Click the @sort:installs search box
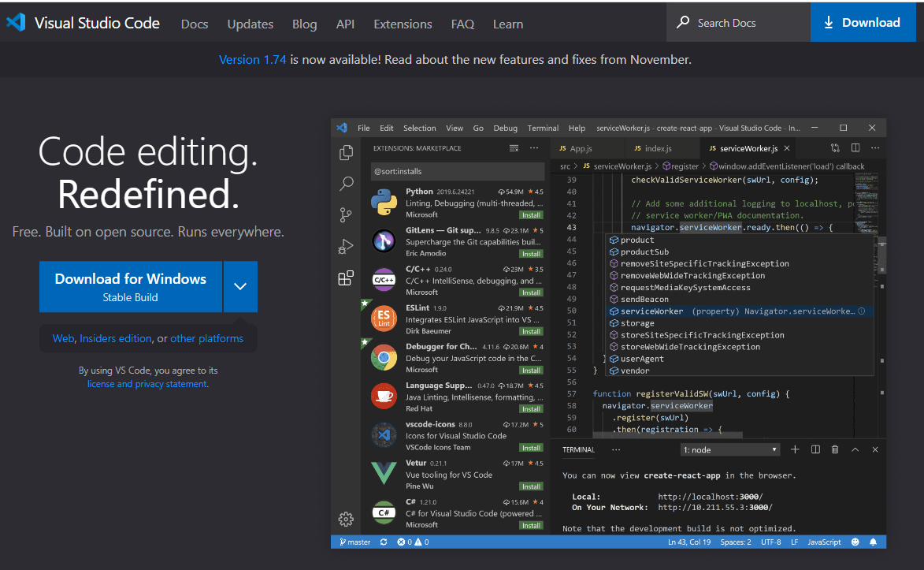This screenshot has height=570, width=924. [458, 172]
